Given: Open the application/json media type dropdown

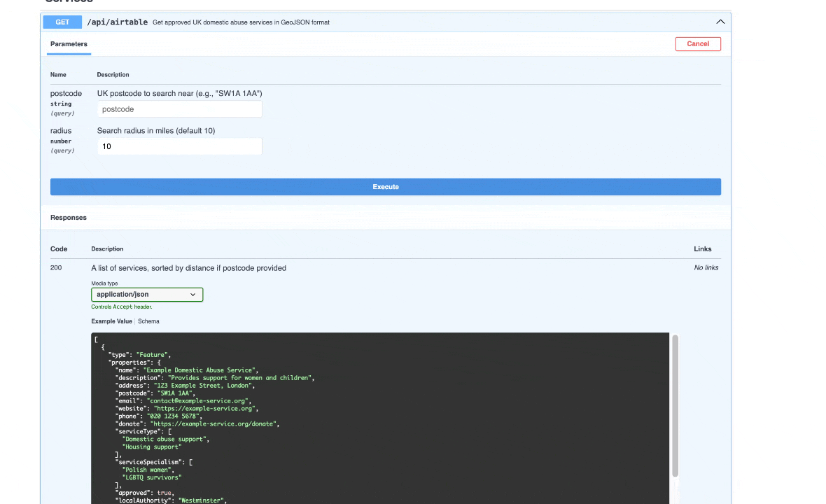Looking at the screenshot, I should [x=147, y=295].
